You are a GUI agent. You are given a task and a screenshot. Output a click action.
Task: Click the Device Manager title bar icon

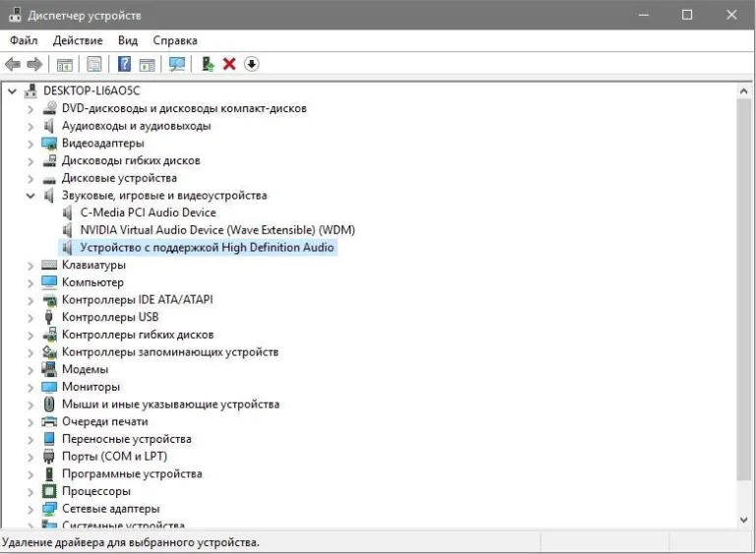(15, 15)
